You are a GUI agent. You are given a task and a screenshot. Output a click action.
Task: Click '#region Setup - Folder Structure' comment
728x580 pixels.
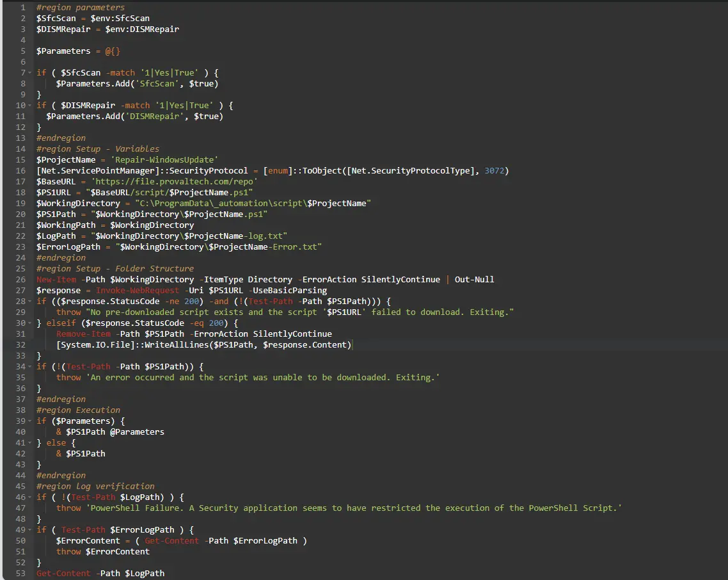[115, 269]
